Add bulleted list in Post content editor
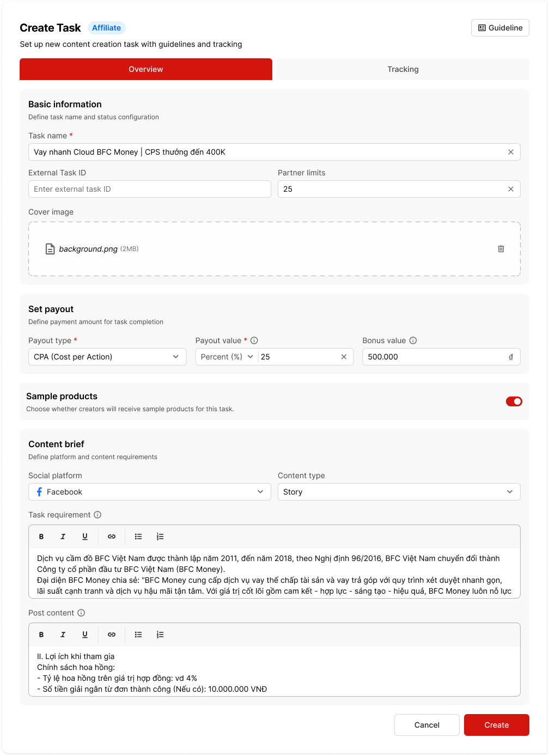 [138, 635]
